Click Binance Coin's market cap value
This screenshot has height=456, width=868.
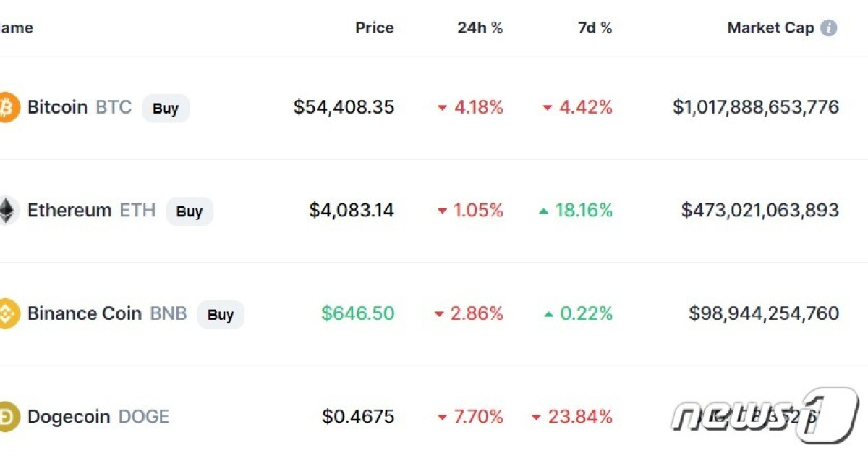point(764,313)
